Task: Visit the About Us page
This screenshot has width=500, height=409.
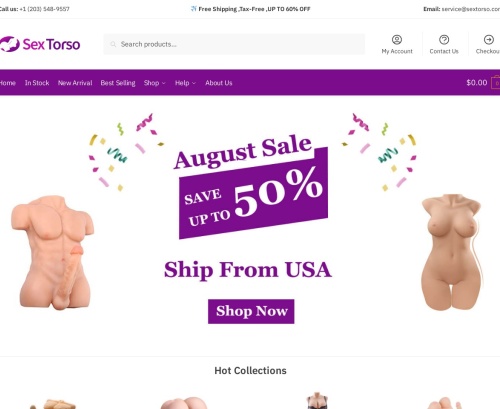Action: point(219,83)
